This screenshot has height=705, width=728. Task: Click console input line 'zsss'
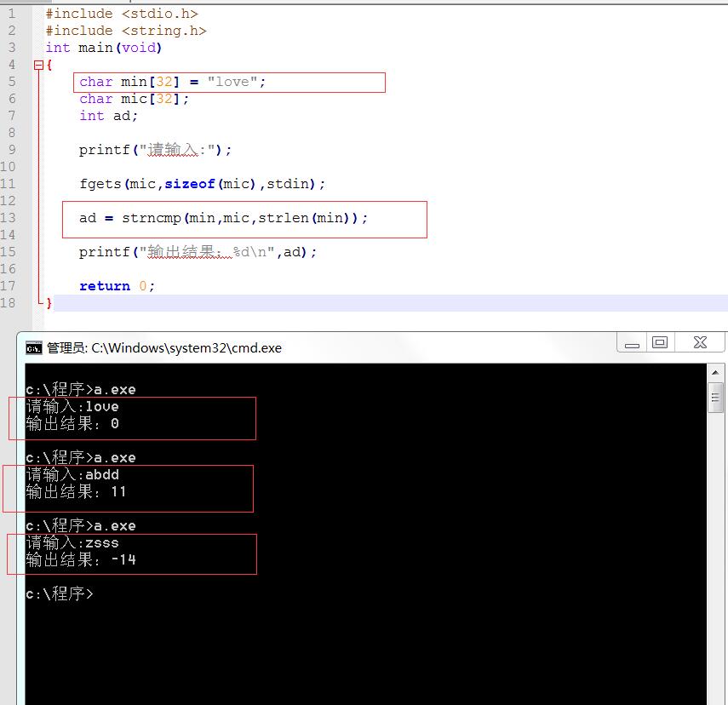(x=72, y=542)
